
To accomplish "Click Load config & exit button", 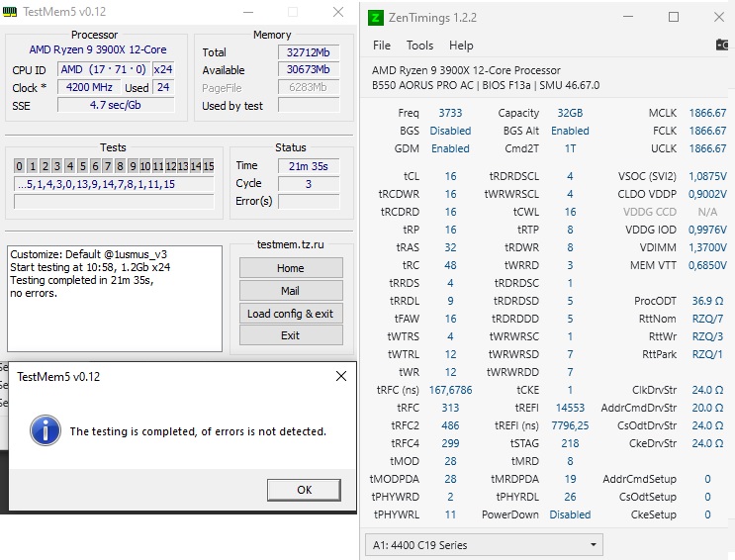I will (x=291, y=313).
